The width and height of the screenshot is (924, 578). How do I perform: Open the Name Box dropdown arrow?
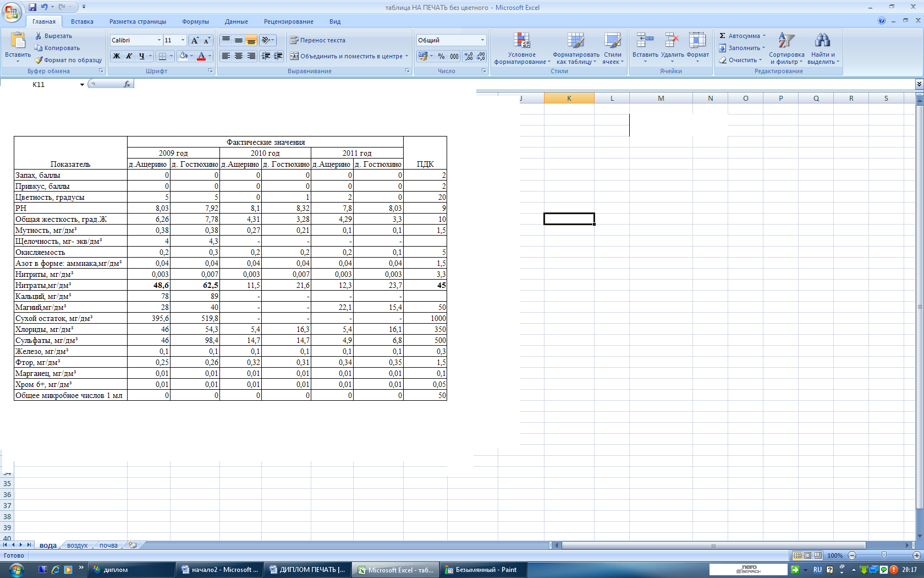pyautogui.click(x=82, y=85)
